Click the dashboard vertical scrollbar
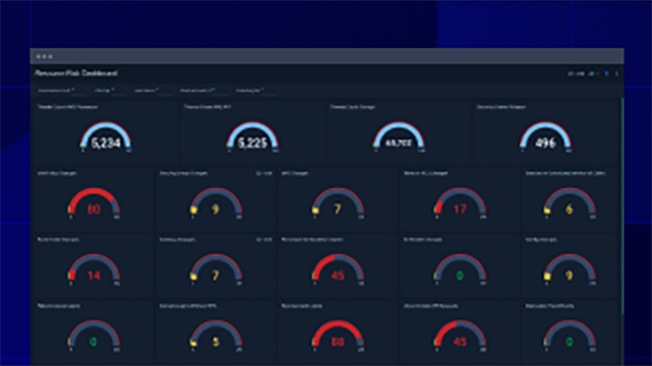 click(x=622, y=206)
